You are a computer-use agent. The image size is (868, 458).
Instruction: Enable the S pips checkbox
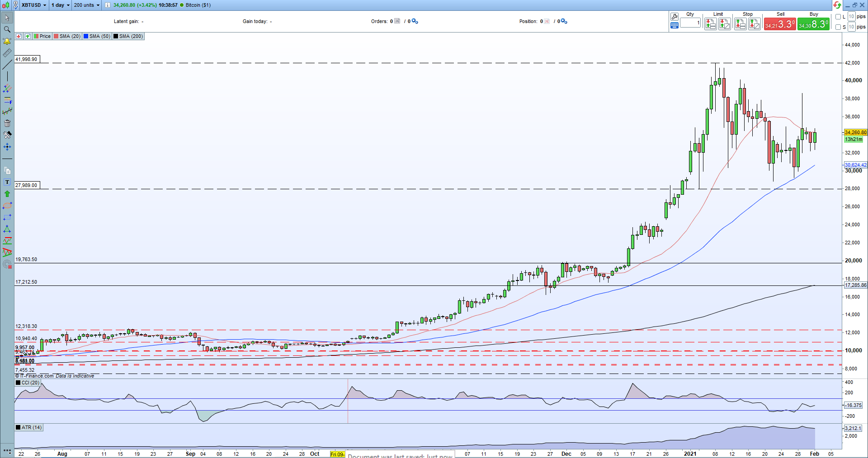tap(838, 27)
